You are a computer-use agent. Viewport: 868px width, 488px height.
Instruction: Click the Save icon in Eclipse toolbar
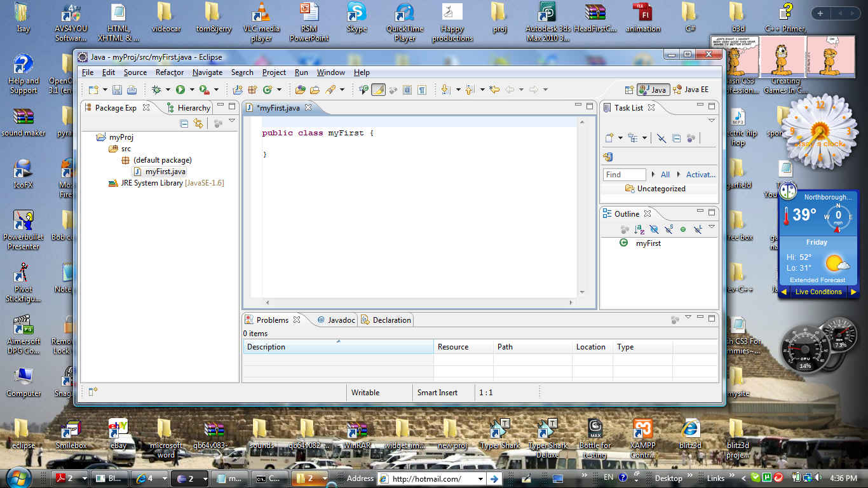click(x=117, y=90)
